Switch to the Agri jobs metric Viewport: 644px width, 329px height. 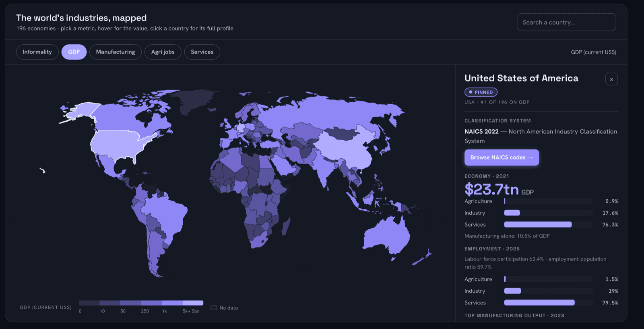click(163, 52)
